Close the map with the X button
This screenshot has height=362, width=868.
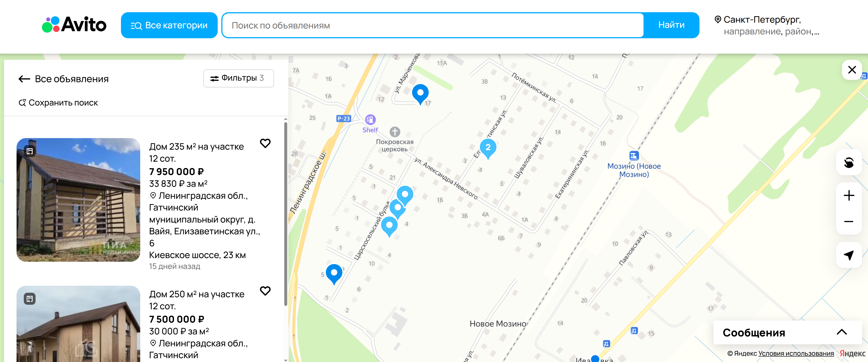pos(852,70)
